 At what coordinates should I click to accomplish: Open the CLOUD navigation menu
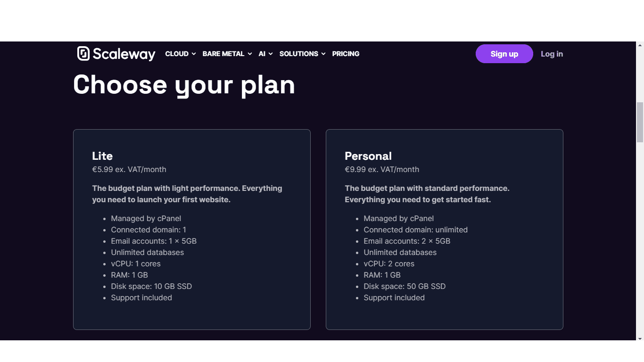(181, 54)
